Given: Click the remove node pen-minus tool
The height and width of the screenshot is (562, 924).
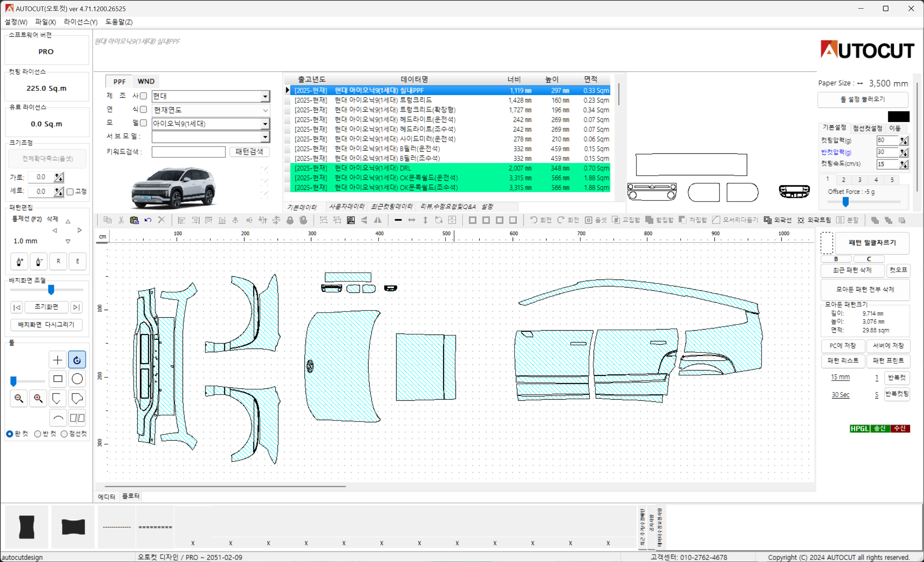Looking at the screenshot, I should (x=38, y=261).
